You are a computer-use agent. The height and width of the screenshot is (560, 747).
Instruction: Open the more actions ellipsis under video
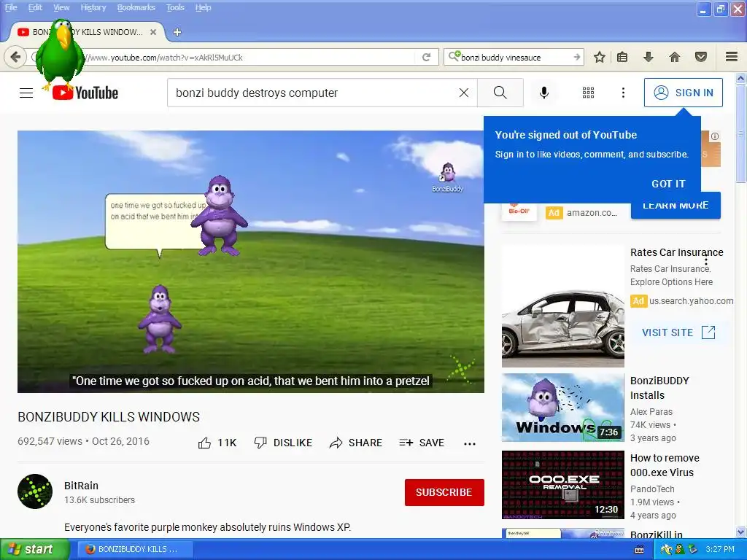(470, 444)
